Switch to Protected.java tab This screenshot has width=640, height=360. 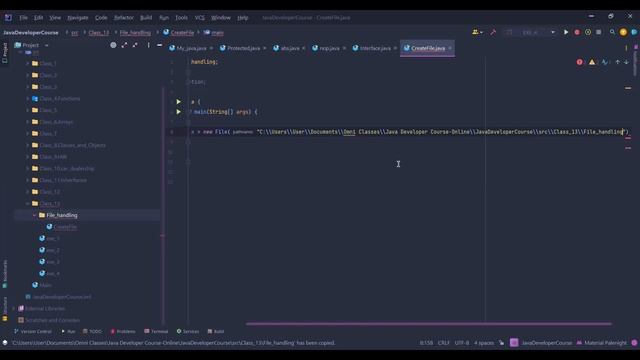(x=243, y=48)
